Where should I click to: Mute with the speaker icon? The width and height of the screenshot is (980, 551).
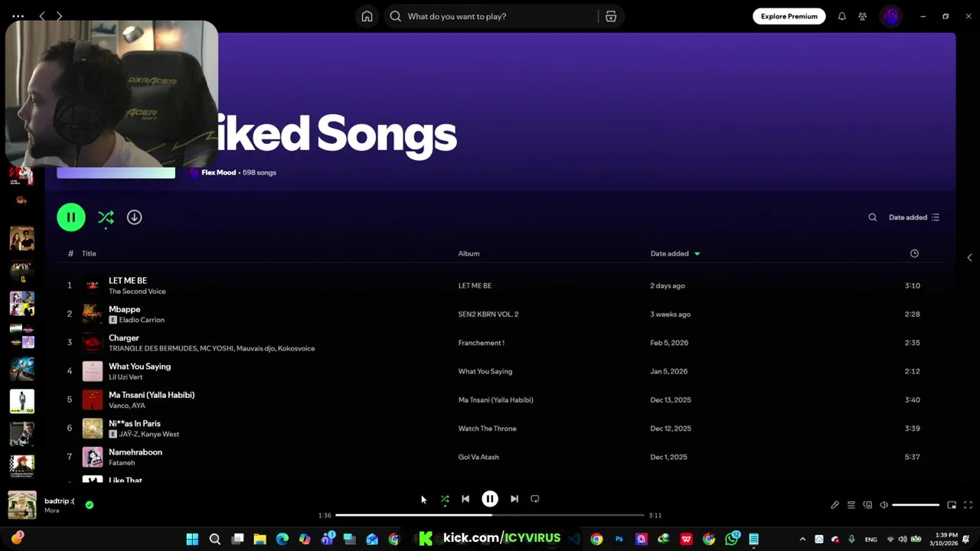tap(884, 505)
